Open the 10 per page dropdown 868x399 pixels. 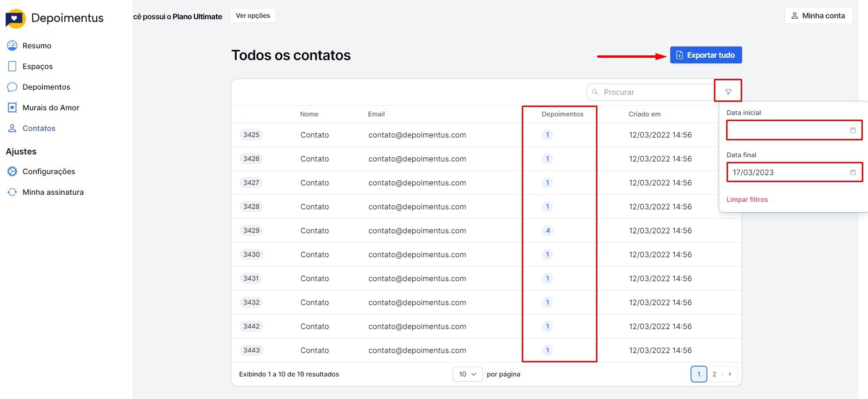[x=467, y=374]
